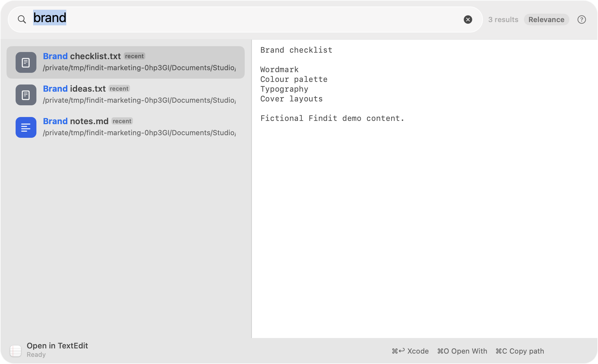Image resolution: width=598 pixels, height=364 pixels.
Task: Click "Cover layouts" in the preview
Action: click(292, 99)
